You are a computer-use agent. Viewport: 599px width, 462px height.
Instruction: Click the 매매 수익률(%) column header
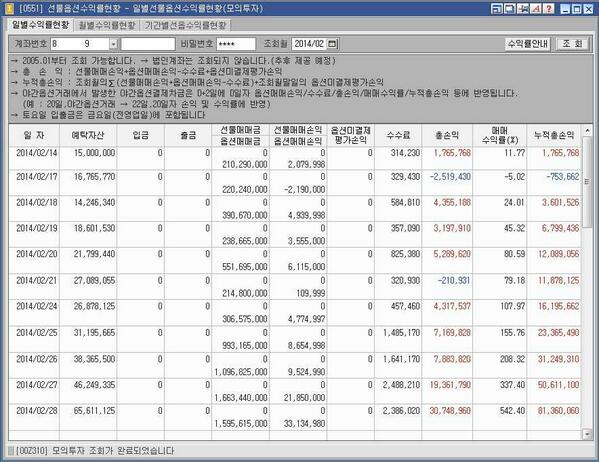[x=499, y=135]
